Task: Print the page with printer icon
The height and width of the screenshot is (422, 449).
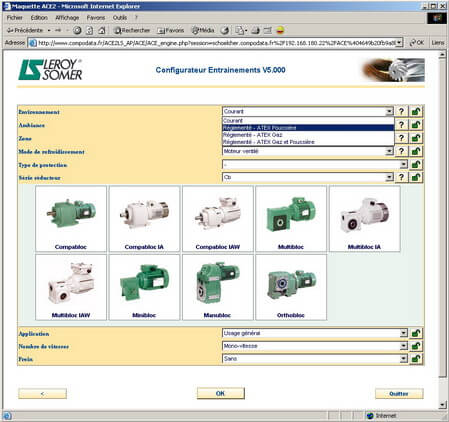Action: [255, 30]
